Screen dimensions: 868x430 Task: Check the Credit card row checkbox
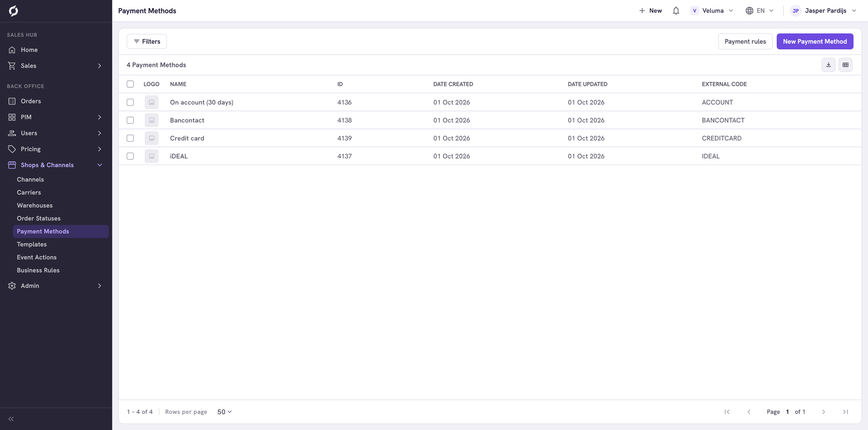(x=130, y=138)
